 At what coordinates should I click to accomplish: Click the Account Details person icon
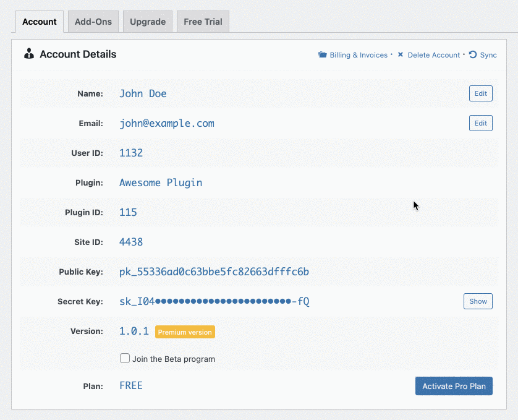(x=29, y=54)
